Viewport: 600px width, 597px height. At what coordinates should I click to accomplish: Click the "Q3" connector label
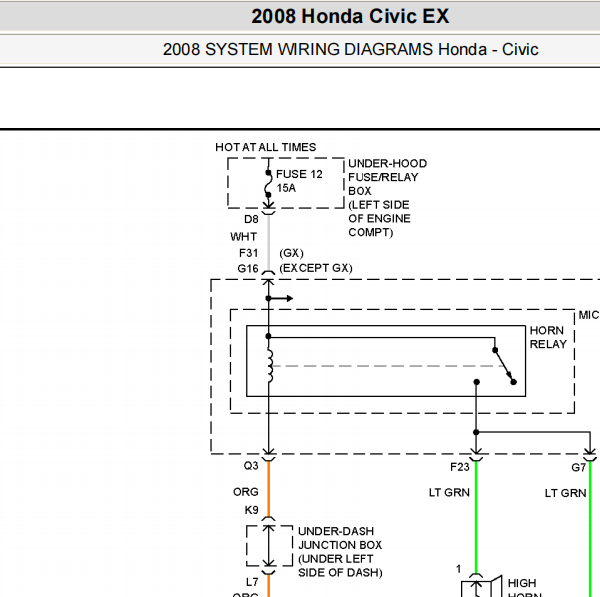tap(251, 466)
